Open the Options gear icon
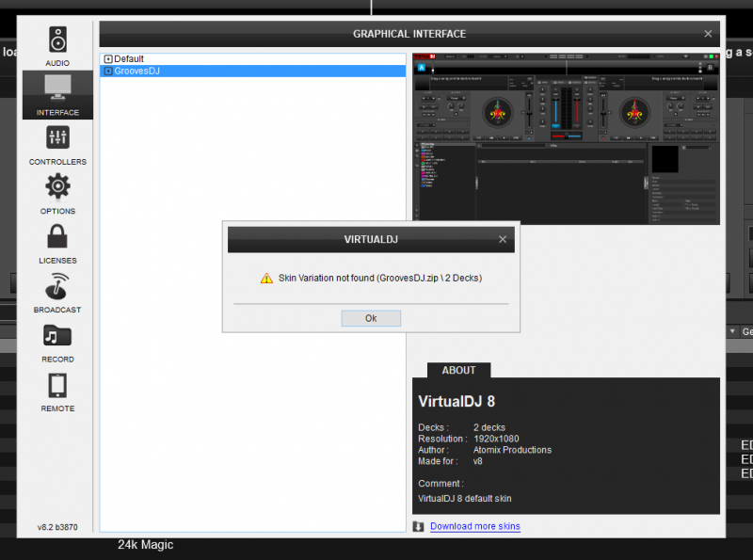 coord(57,186)
